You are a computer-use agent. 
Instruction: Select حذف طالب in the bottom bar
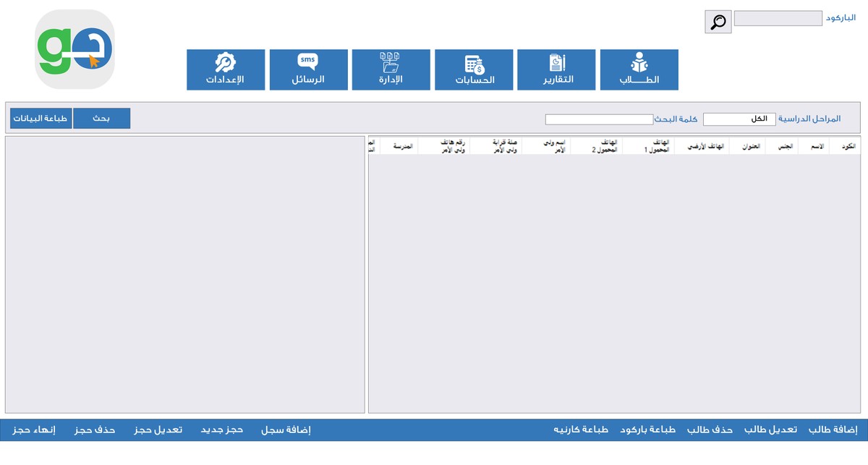tap(710, 430)
